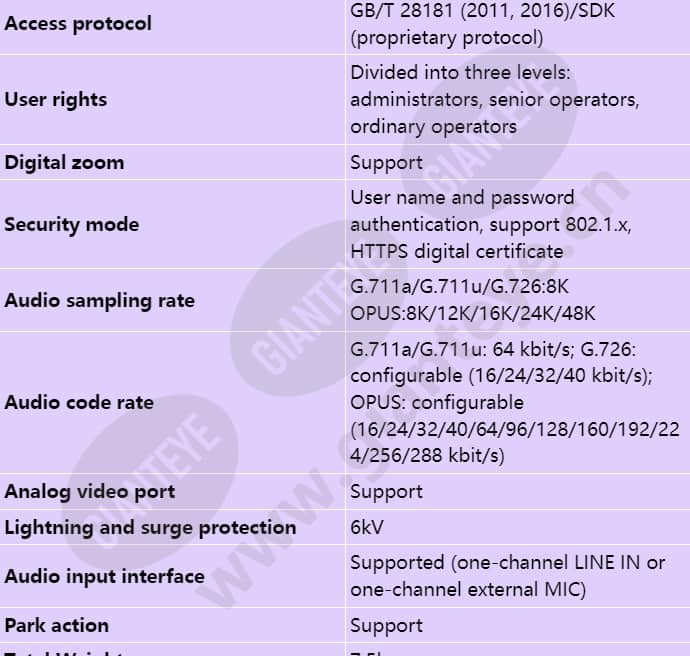690x656 pixels.
Task: Select the OPUS:8K/12K/16K/24K/48K value
Action: 473,314
